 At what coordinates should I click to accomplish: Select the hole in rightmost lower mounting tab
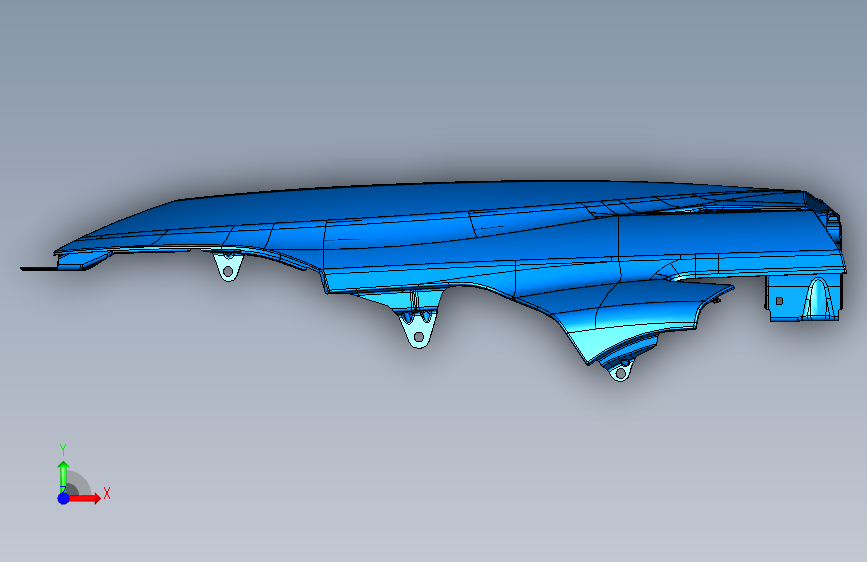coord(620,374)
